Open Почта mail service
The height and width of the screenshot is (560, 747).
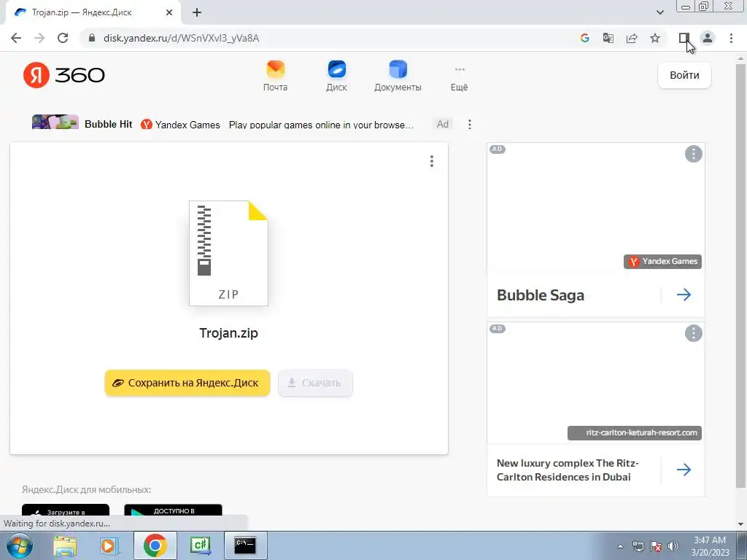[x=275, y=76]
